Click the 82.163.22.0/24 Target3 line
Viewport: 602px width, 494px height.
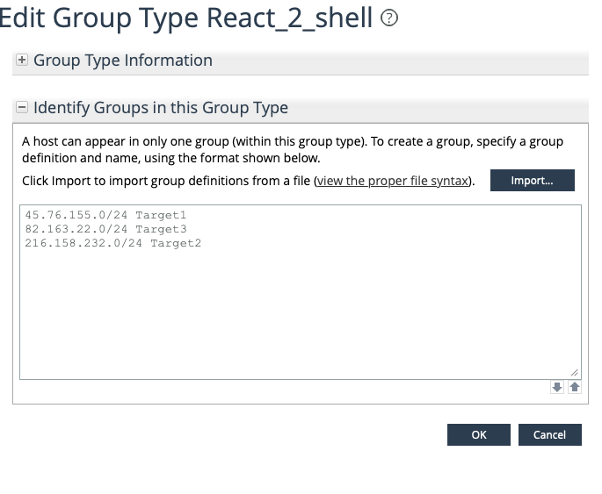(106, 229)
